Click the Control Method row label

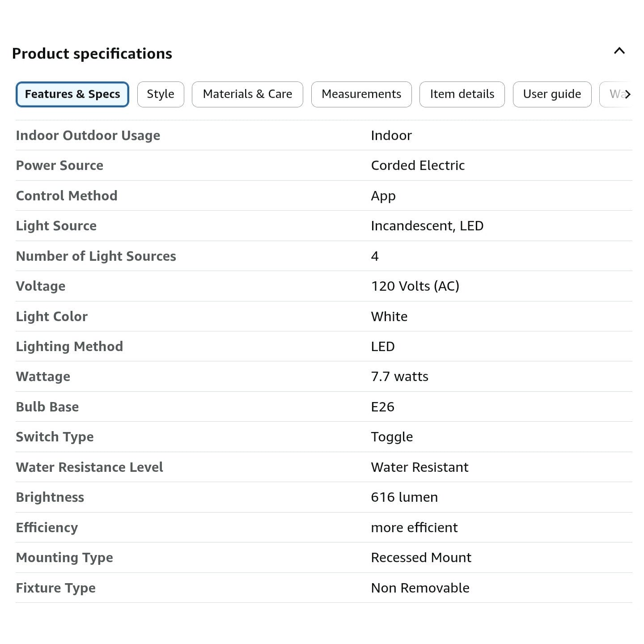(67, 196)
